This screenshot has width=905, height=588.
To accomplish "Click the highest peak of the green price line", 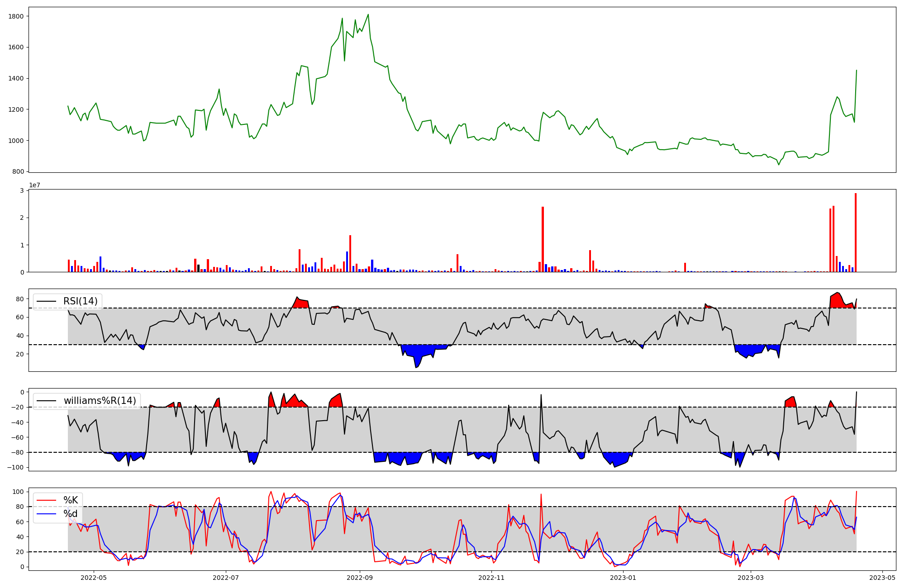I will click(x=368, y=15).
